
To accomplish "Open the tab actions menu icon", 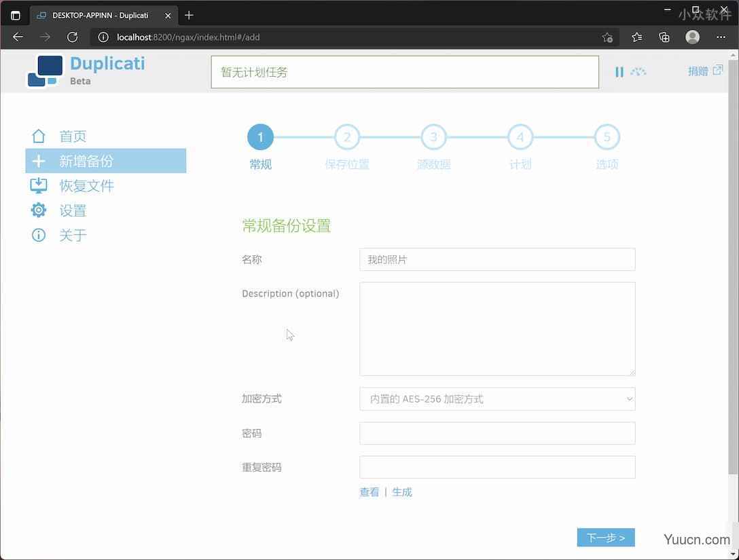I will 15,16.
